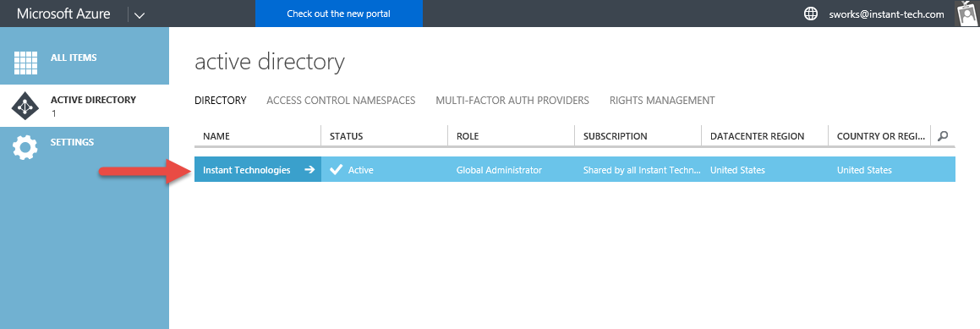Select the Active Directory diamond icon
Viewport: 980px width, 329px height.
click(x=25, y=106)
